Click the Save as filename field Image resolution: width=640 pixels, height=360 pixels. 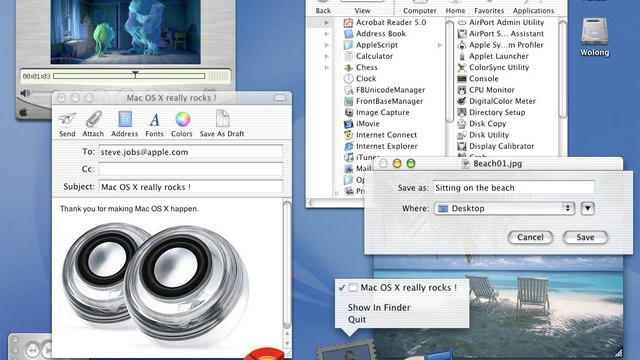coord(514,187)
